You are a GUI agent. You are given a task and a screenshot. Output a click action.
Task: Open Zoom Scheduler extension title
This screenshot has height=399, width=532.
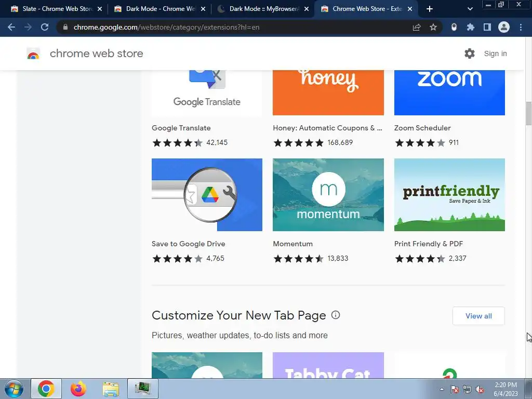(x=422, y=128)
